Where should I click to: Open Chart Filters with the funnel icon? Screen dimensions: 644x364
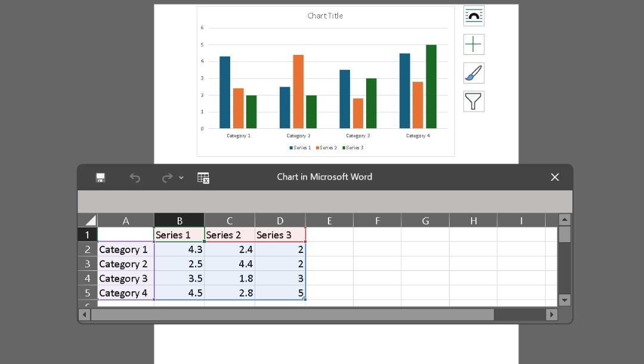point(473,101)
